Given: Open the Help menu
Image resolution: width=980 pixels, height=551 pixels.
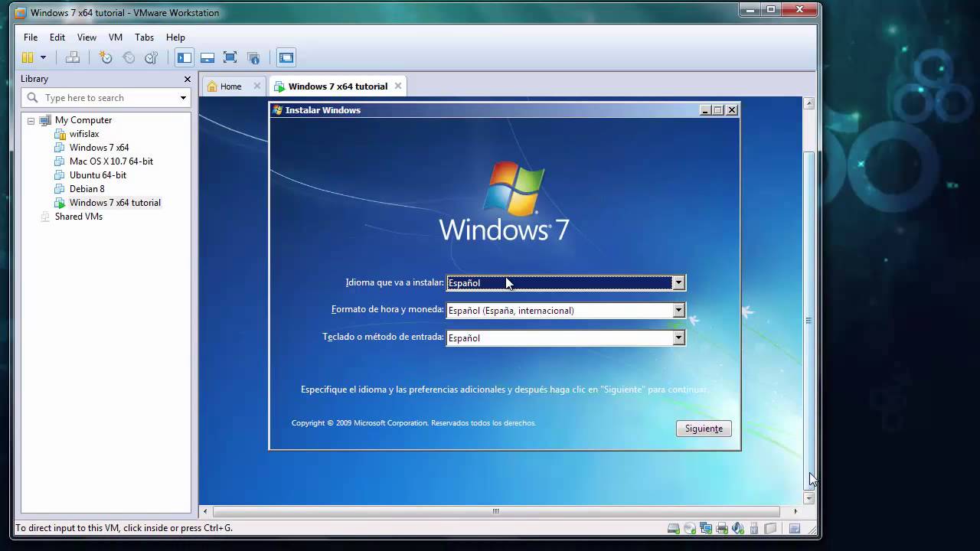Looking at the screenshot, I should point(175,37).
